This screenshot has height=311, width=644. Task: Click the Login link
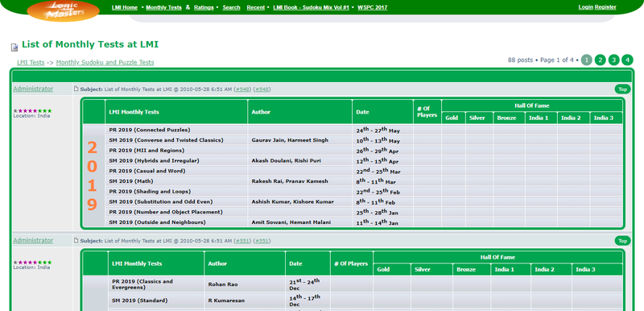point(586,7)
